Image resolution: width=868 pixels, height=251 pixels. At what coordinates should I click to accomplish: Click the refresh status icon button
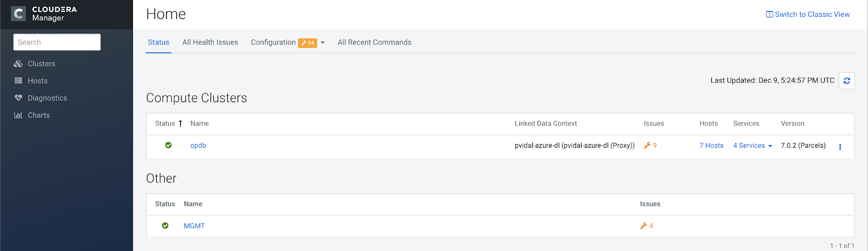tap(846, 81)
